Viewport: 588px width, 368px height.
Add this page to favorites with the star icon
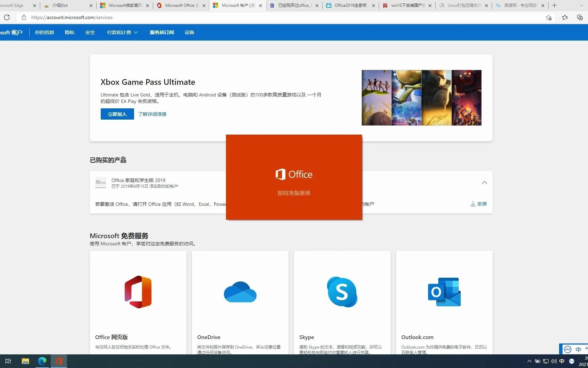click(549, 17)
